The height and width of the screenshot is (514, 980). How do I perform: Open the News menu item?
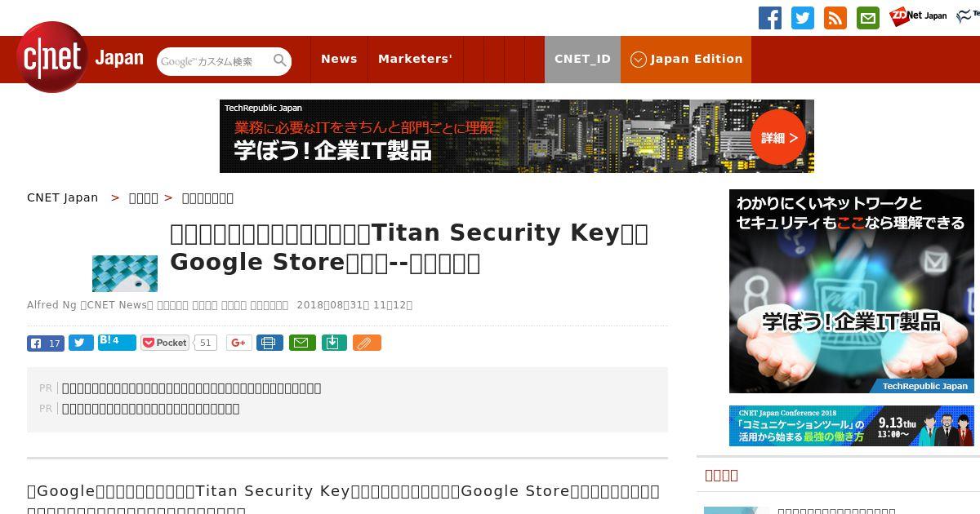[339, 59]
